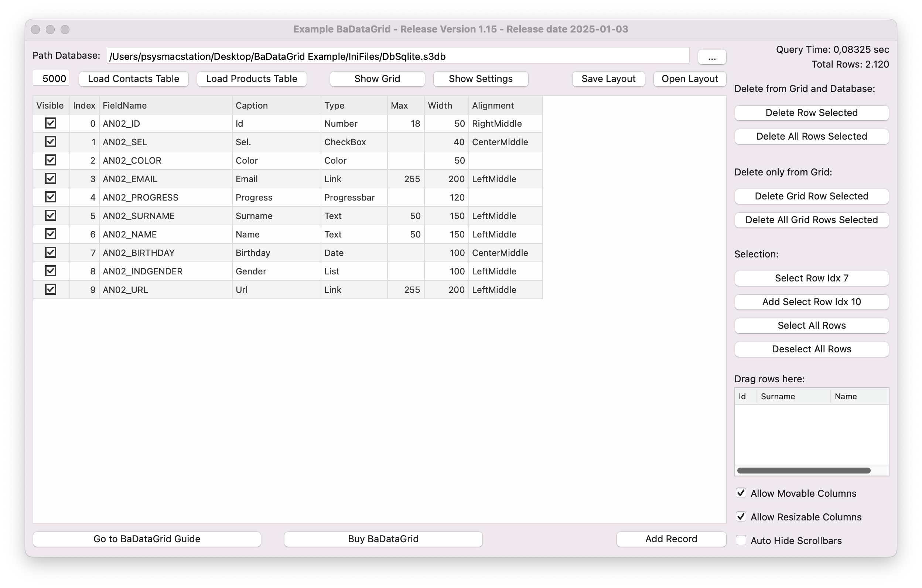Click Add Record button
Screen dimensions: 922x588
coord(671,539)
